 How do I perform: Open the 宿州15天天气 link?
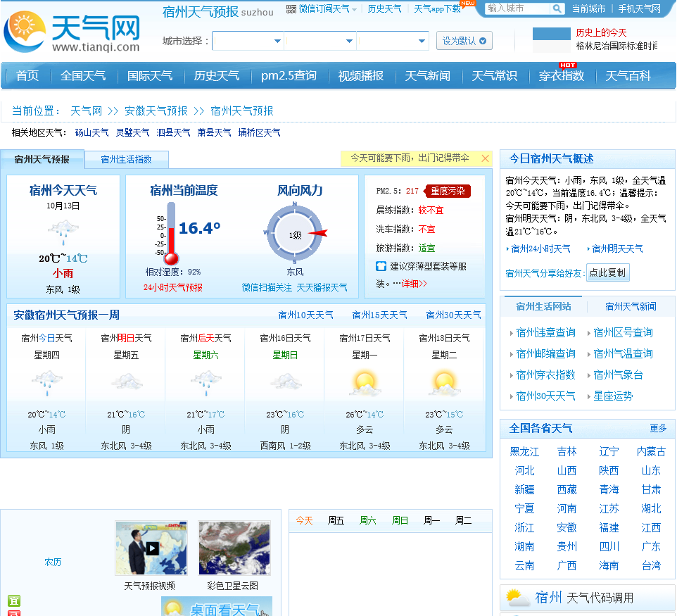point(379,315)
